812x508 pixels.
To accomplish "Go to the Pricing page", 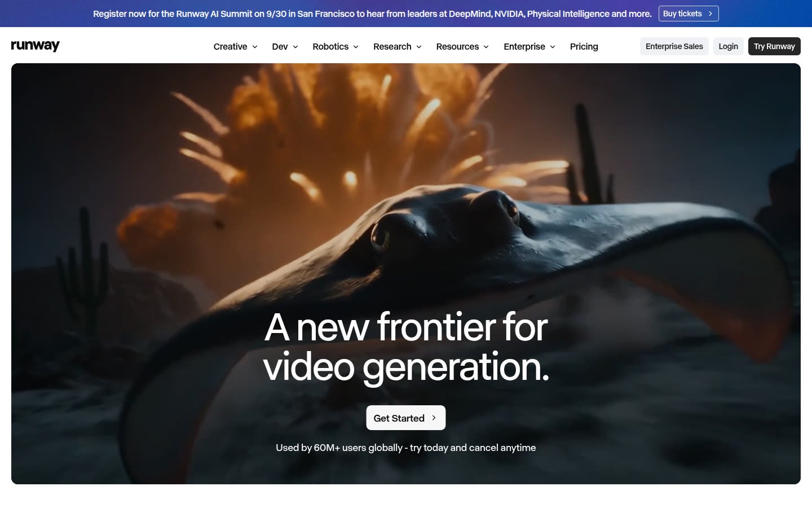I will (584, 46).
